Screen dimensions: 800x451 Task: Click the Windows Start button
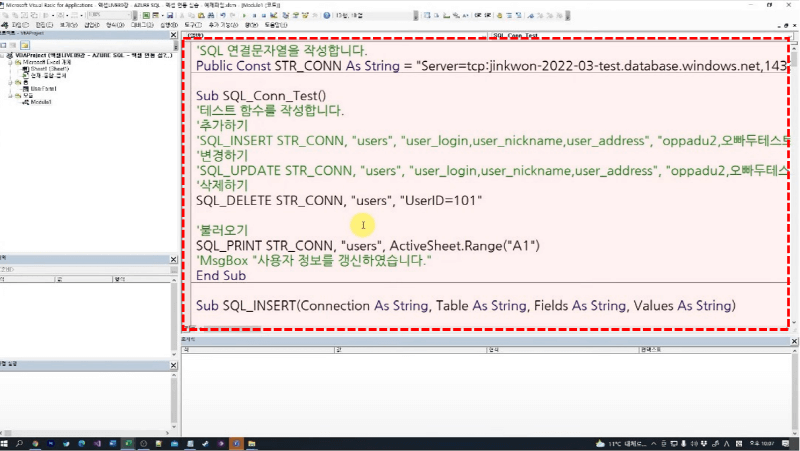coord(5,444)
